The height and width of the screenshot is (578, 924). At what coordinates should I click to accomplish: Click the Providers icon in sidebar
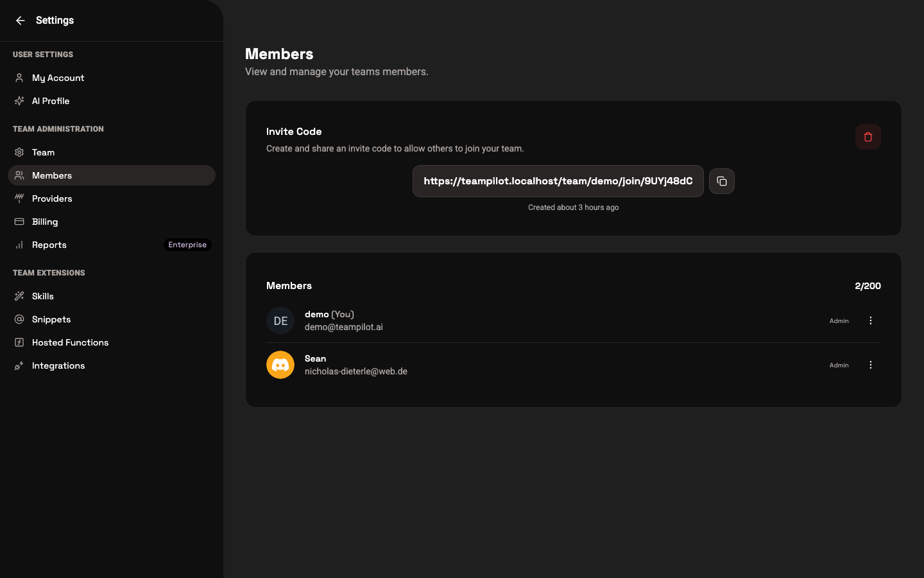click(x=19, y=198)
